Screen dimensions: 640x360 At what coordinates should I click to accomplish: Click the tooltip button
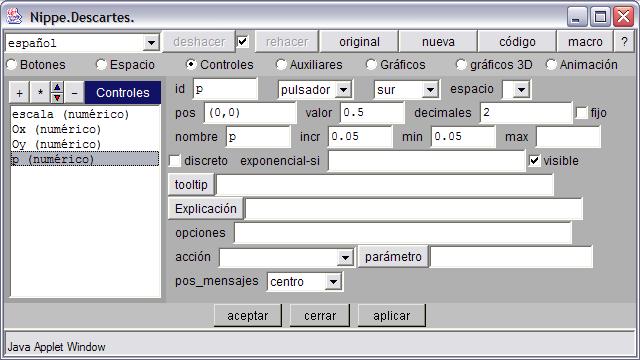(191, 184)
